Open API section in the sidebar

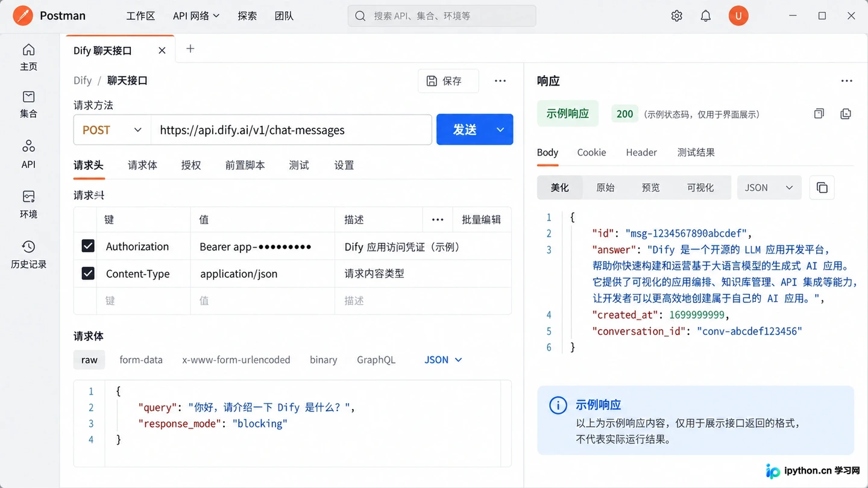[28, 154]
